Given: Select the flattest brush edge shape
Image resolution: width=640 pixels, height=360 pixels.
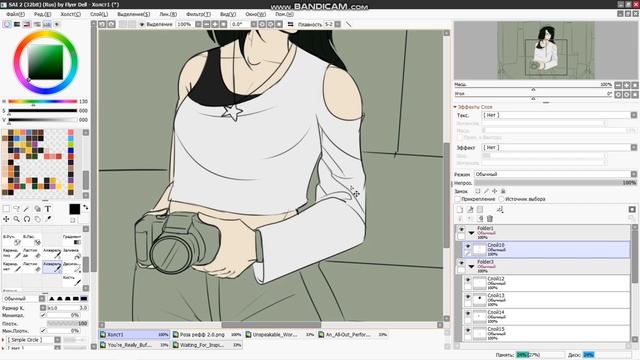Looking at the screenshot, I should tap(84, 299).
